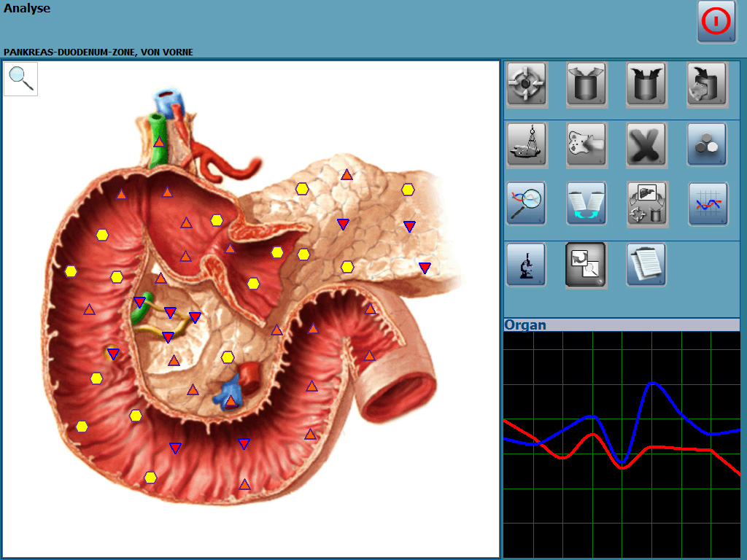The width and height of the screenshot is (747, 560).
Task: Click orange triangle on the blue vessel
Action: (231, 400)
